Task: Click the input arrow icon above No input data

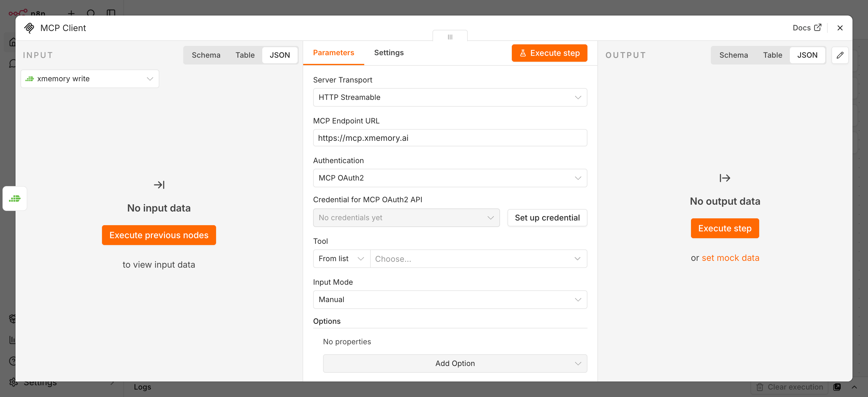Action: (159, 185)
